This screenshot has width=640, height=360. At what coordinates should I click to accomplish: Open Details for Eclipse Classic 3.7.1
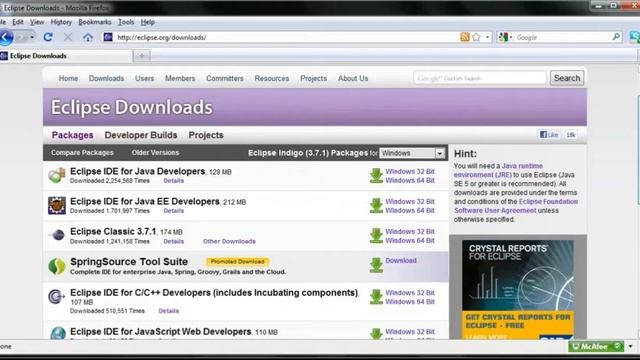[173, 241]
